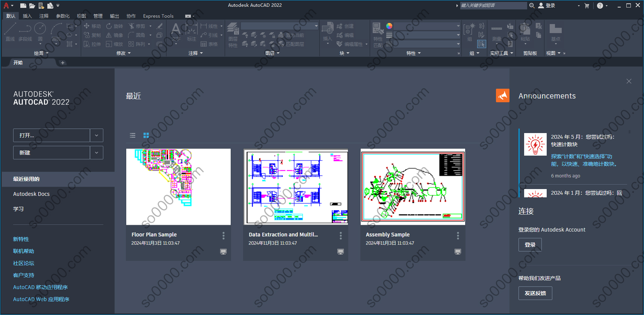This screenshot has width=644, height=315.
Task: Select the Copy (复制) tool
Action: coord(92,35)
